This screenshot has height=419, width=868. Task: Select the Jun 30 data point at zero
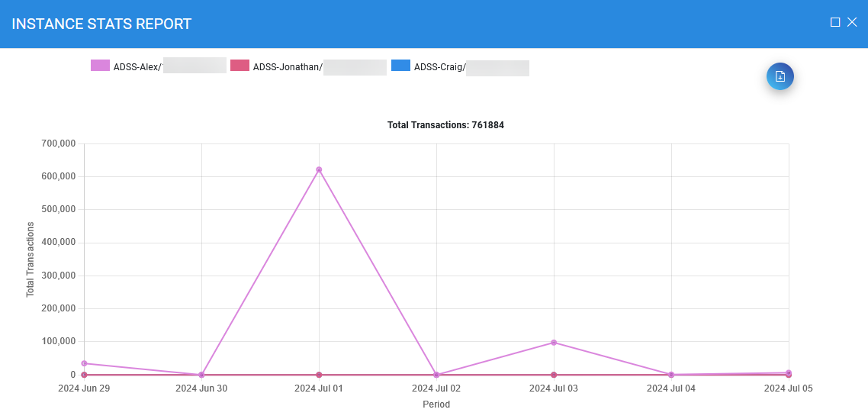click(x=201, y=375)
